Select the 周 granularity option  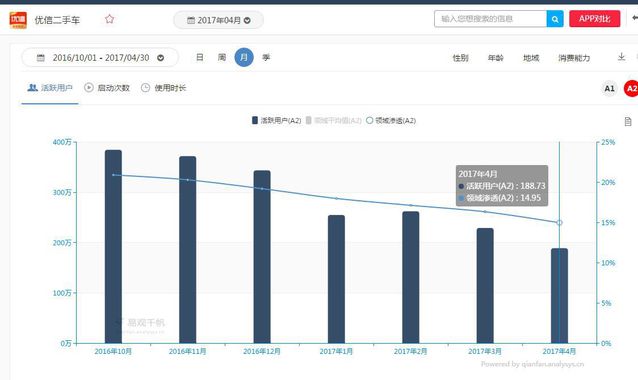click(x=222, y=57)
